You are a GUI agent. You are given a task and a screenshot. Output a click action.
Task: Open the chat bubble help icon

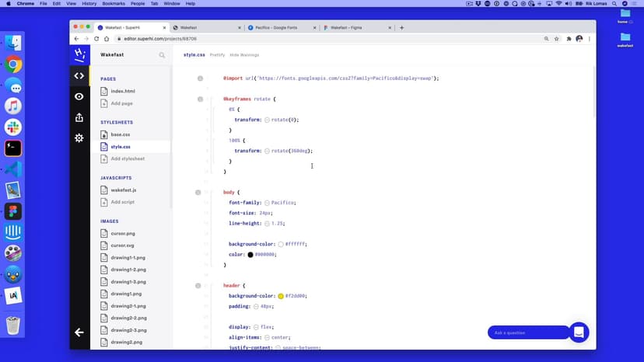click(x=579, y=332)
